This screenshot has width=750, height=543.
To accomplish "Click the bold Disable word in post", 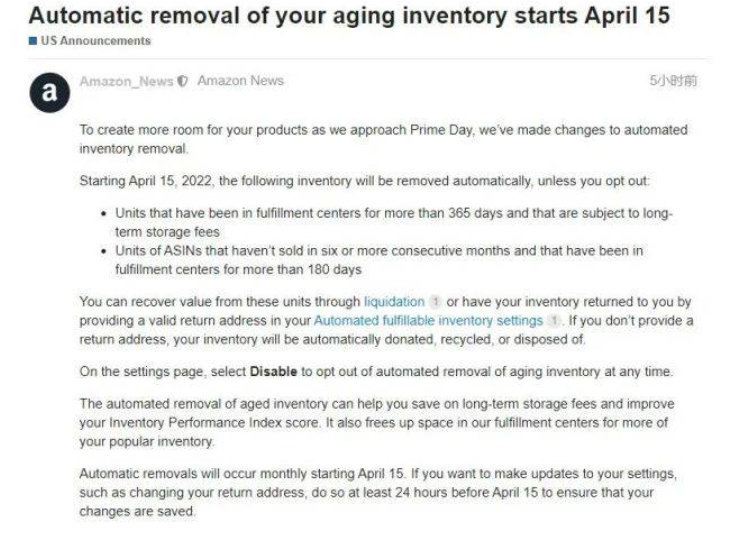I will click(x=273, y=371).
